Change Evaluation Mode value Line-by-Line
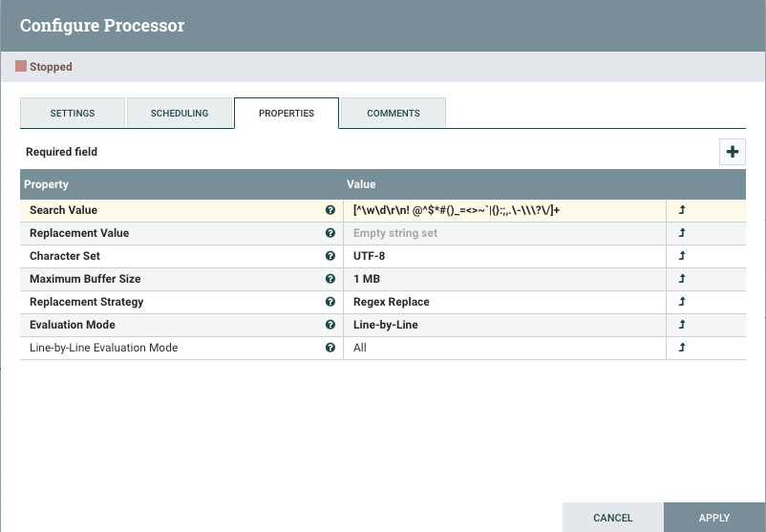This screenshot has height=532, width=766. (x=386, y=325)
